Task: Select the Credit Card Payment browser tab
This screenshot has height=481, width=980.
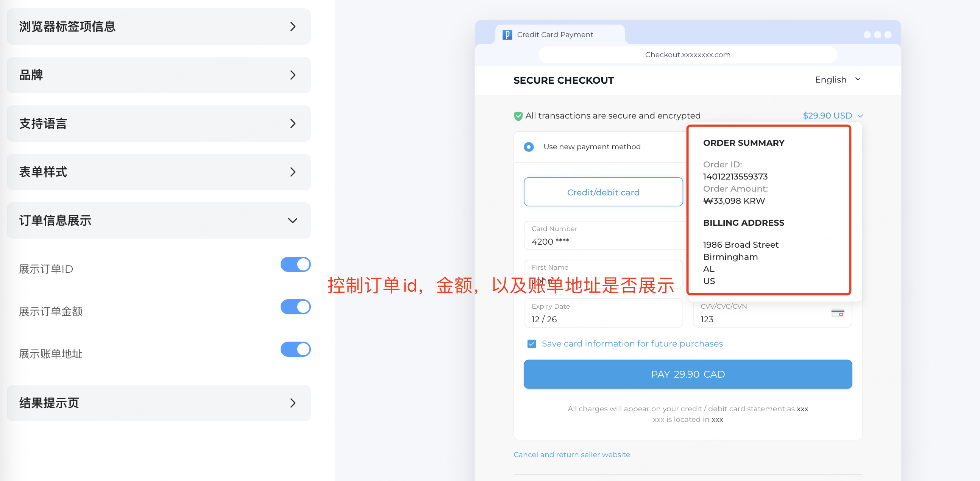Action: [x=555, y=34]
